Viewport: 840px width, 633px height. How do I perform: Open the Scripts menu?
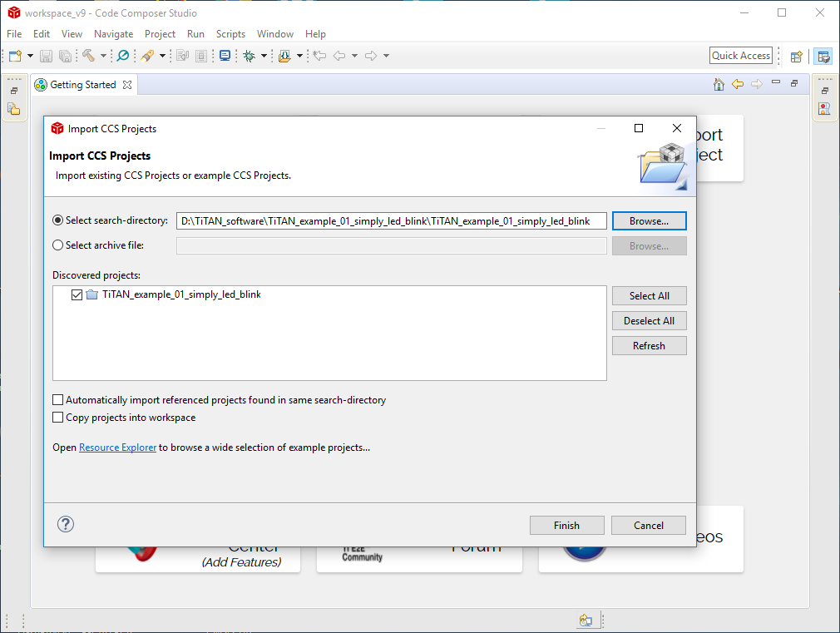(x=230, y=34)
